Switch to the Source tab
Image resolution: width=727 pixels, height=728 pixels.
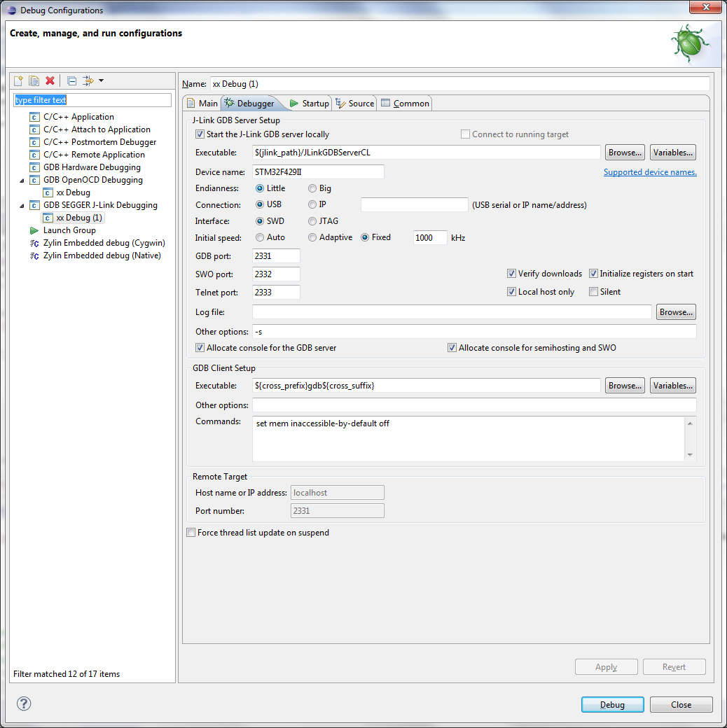[x=355, y=104]
